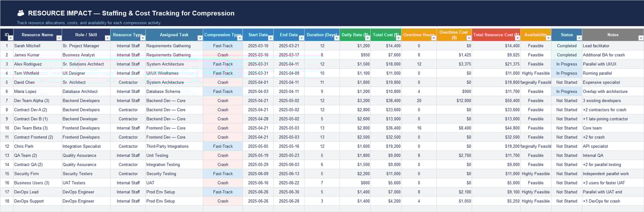The height and width of the screenshot is (212, 644).
Task: Select the Third-Party Integrations task cell
Action: (x=174, y=146)
